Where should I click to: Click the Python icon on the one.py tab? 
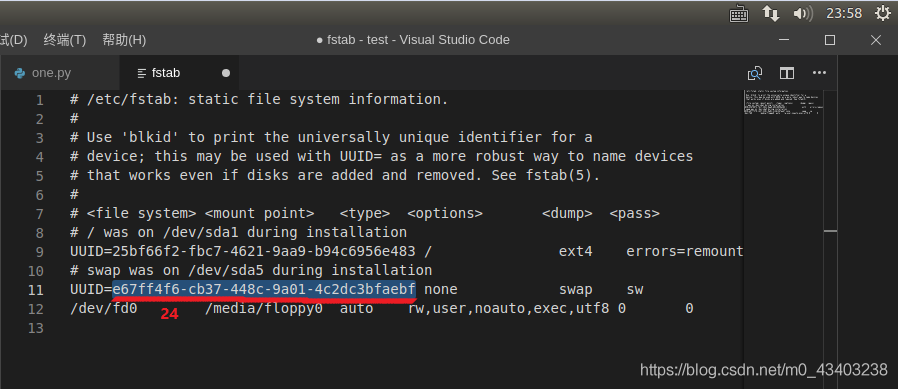[19, 73]
